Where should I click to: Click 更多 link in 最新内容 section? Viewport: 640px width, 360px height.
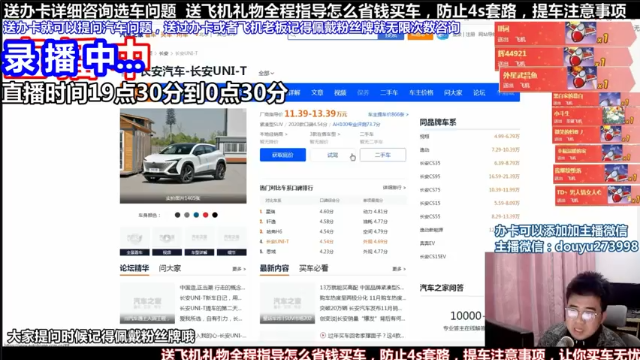point(399,269)
